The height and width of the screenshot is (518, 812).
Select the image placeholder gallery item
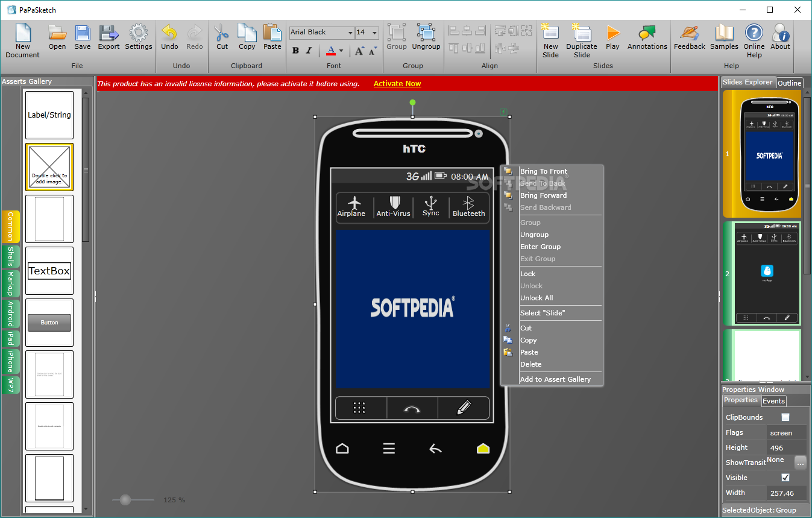[49, 167]
